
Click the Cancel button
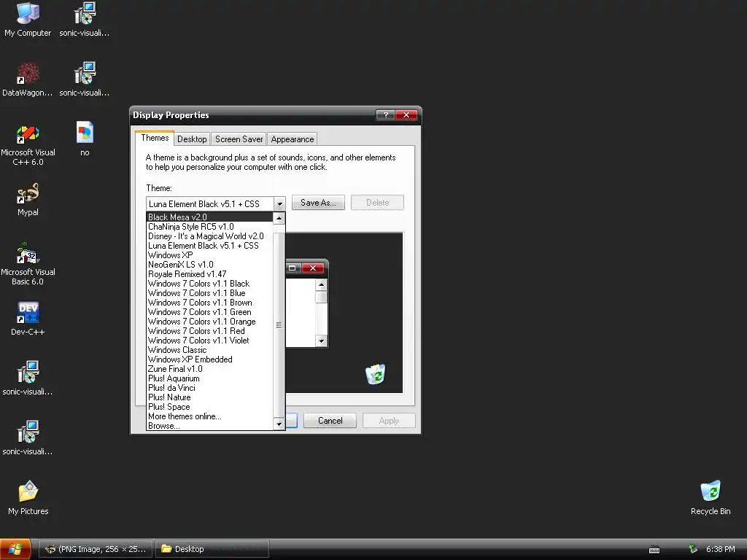point(330,421)
